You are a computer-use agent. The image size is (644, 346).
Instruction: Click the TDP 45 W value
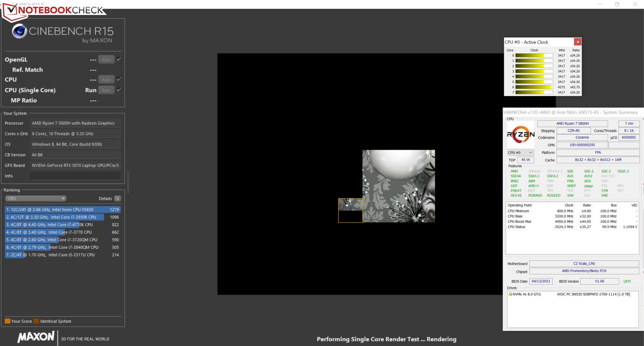click(x=525, y=160)
